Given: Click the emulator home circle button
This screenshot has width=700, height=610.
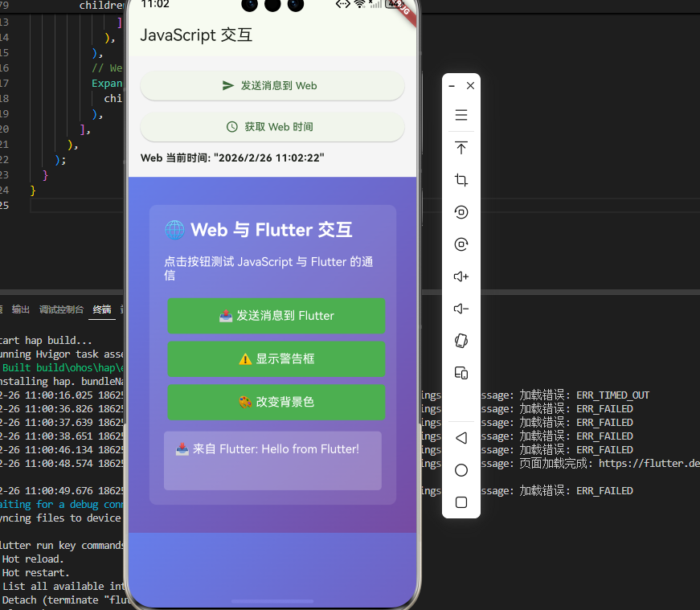Looking at the screenshot, I should [x=461, y=470].
